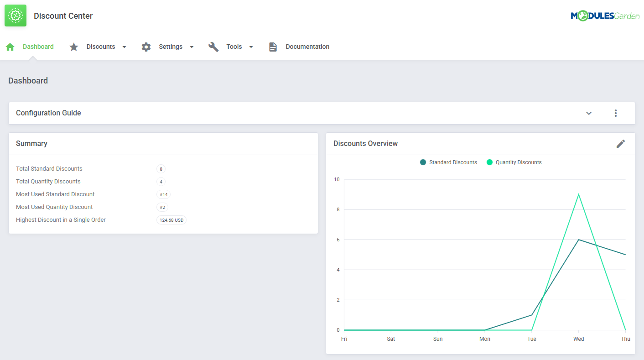Click the Tools wrench icon
644x360 pixels.
[x=213, y=47]
